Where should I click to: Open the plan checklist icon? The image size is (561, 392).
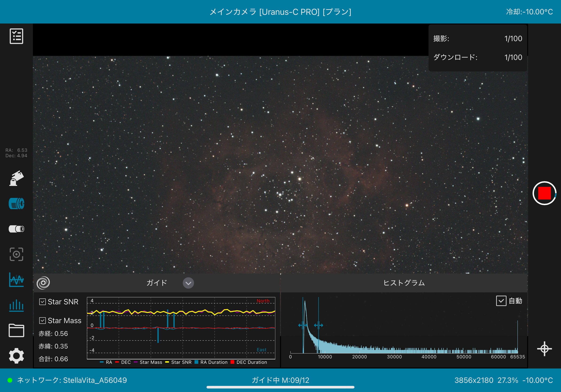16,36
